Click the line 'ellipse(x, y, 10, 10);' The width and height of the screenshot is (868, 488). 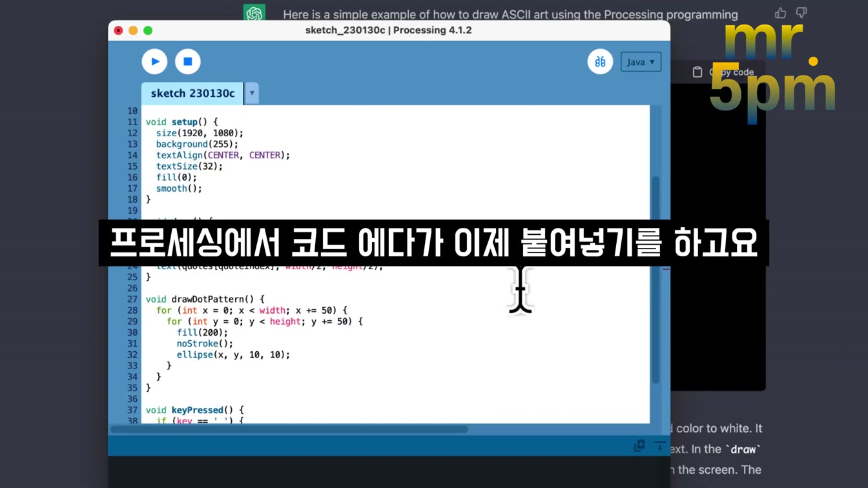click(x=233, y=354)
